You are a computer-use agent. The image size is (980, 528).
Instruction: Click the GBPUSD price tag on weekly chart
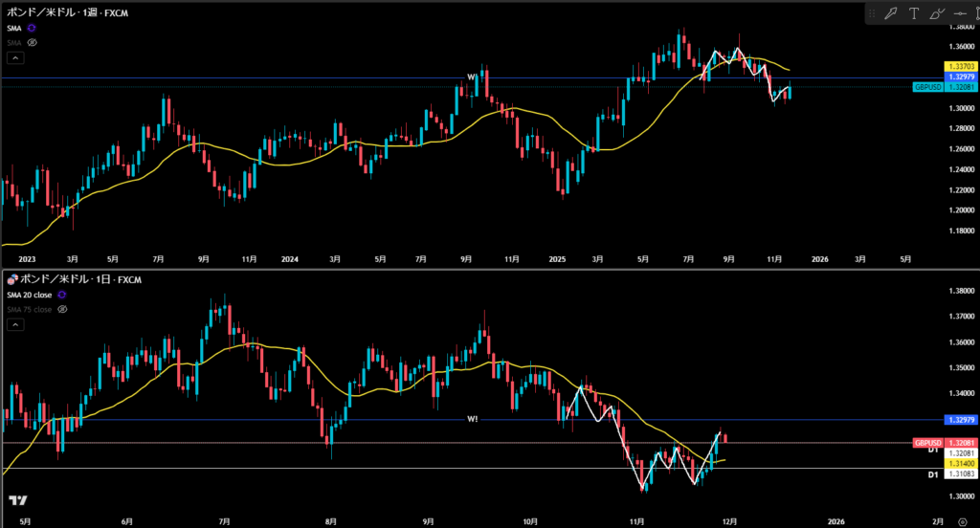pyautogui.click(x=927, y=86)
